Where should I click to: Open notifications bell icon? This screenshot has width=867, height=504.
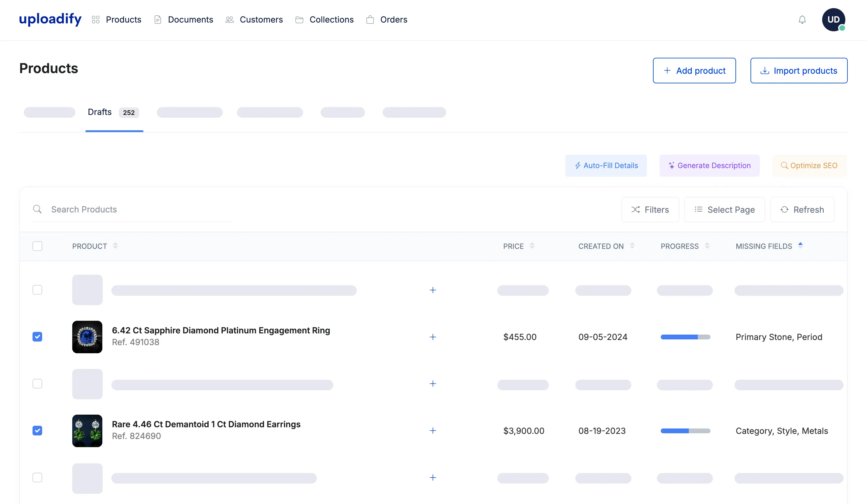[x=802, y=20]
